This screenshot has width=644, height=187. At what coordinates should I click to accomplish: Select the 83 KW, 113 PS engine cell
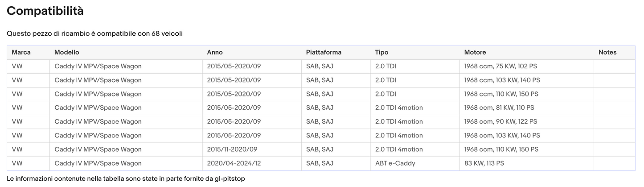point(484,163)
